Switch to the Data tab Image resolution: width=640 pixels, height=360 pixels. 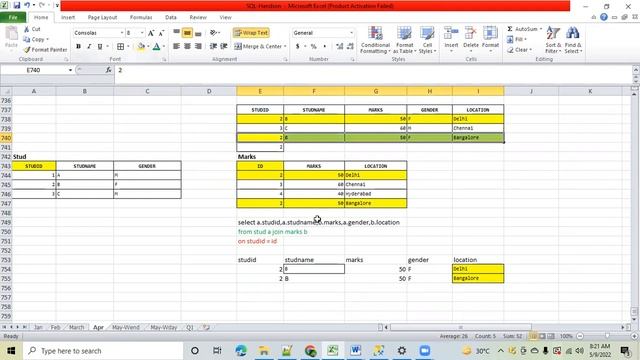pos(171,18)
